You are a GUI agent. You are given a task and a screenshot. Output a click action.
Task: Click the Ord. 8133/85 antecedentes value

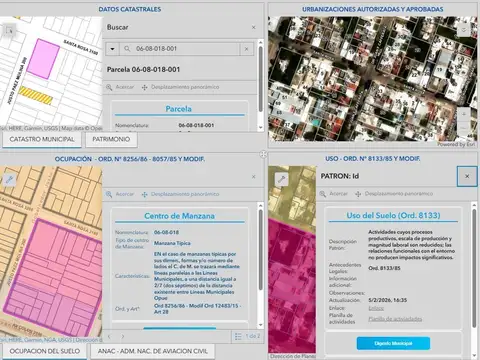tap(384, 268)
